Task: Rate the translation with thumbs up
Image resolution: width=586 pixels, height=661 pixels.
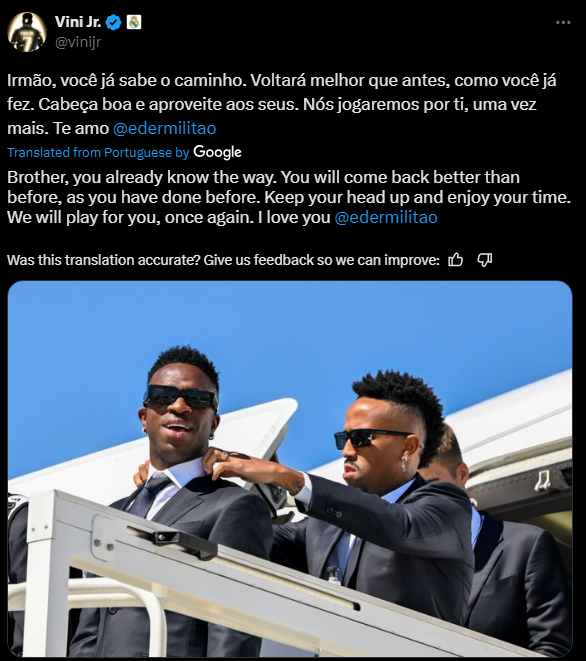Action: pyautogui.click(x=455, y=260)
